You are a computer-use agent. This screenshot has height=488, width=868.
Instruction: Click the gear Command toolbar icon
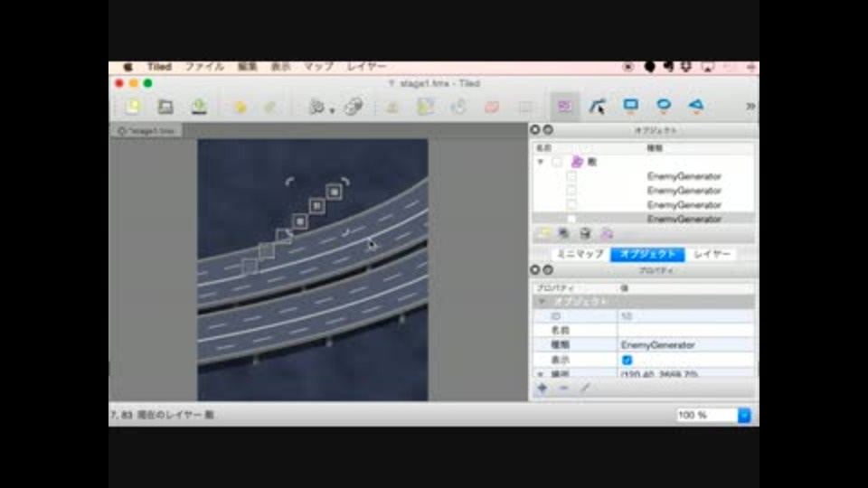[x=316, y=107]
